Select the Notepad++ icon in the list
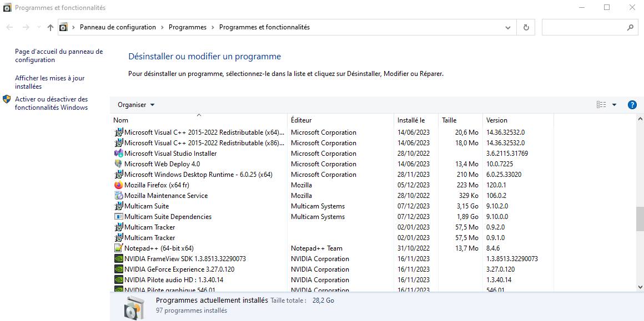The image size is (644, 321). tap(118, 248)
